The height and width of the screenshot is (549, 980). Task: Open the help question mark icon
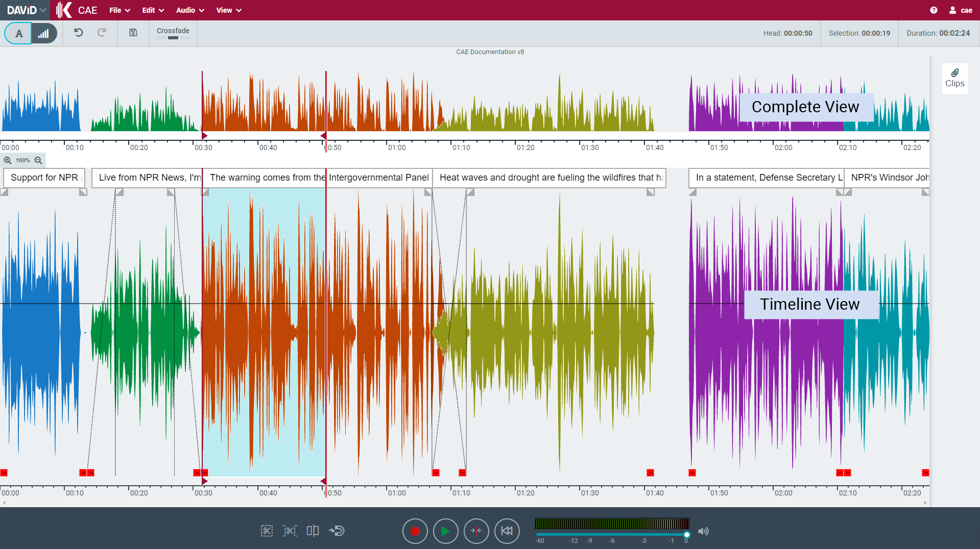[x=934, y=10]
